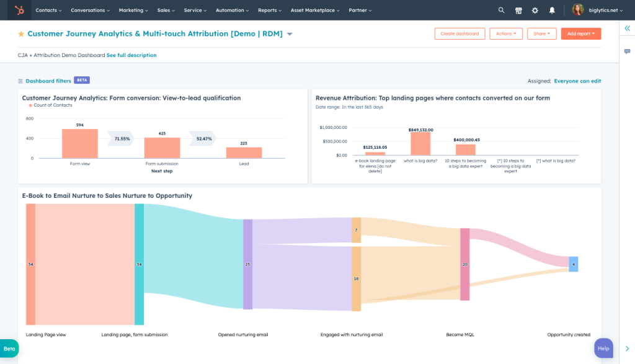Image resolution: width=635 pixels, height=364 pixels.
Task: Open the Actions dropdown
Action: 506,33
